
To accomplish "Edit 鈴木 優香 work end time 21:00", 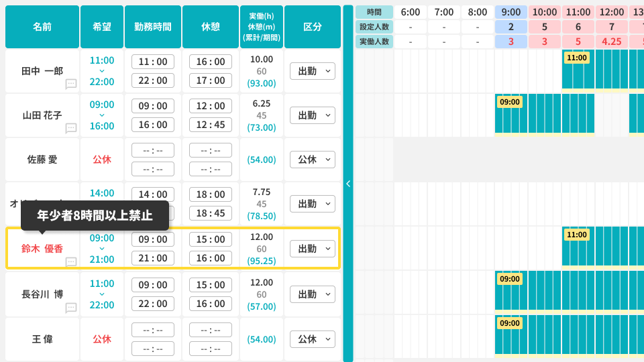I will [x=153, y=258].
